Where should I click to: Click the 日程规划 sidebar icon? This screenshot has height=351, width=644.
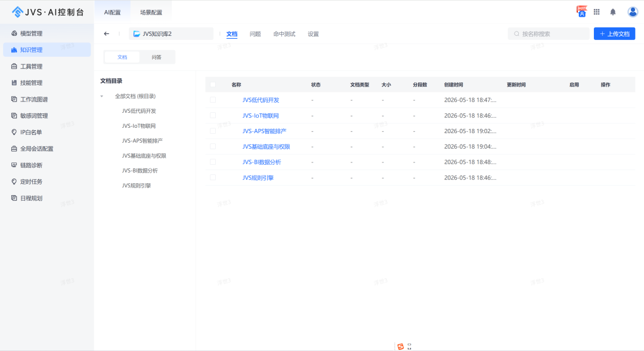(14, 198)
